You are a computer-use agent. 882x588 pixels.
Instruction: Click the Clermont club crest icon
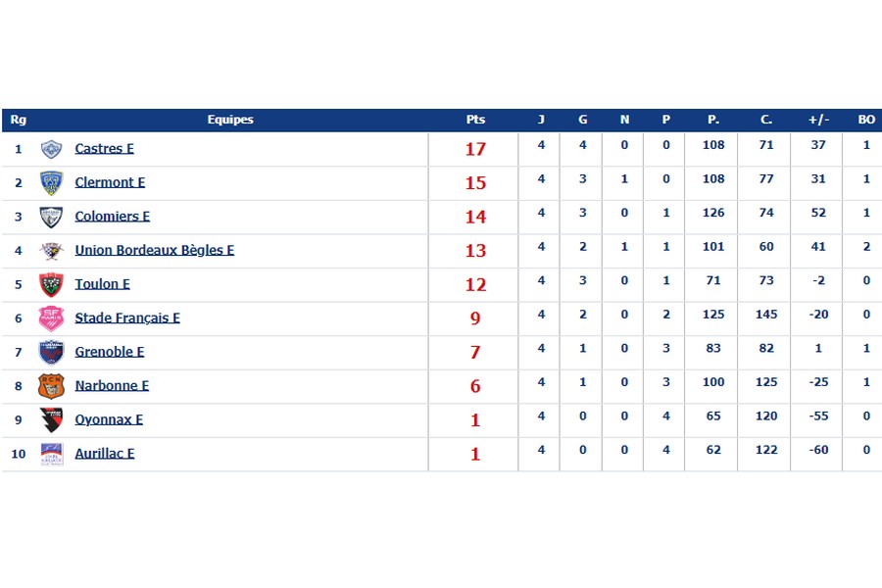51,182
